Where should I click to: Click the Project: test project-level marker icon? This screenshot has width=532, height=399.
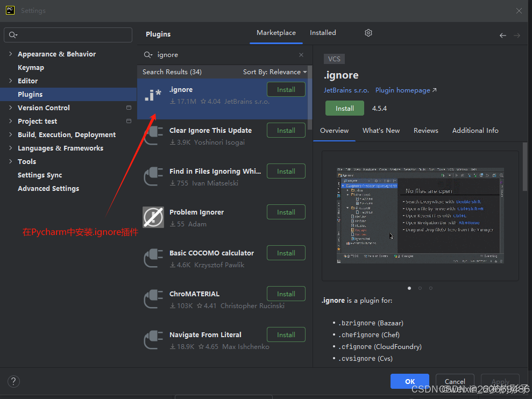(129, 121)
